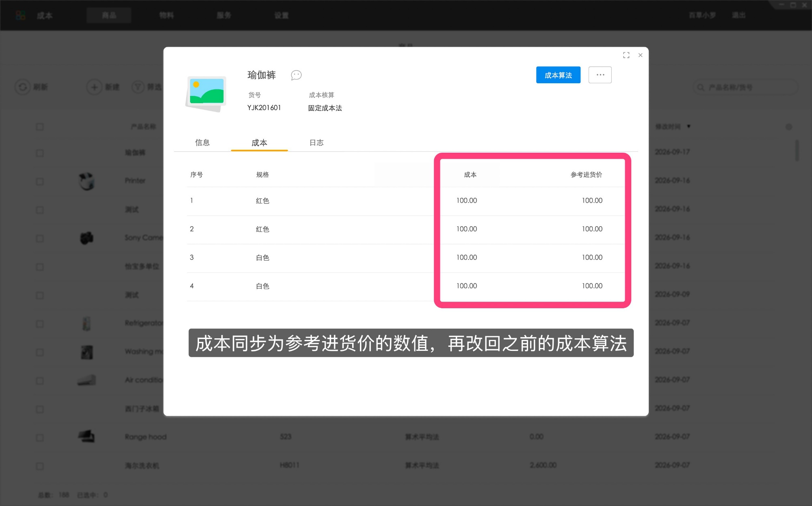The height and width of the screenshot is (506, 812).
Task: Open the 日志 tab
Action: [x=316, y=143]
